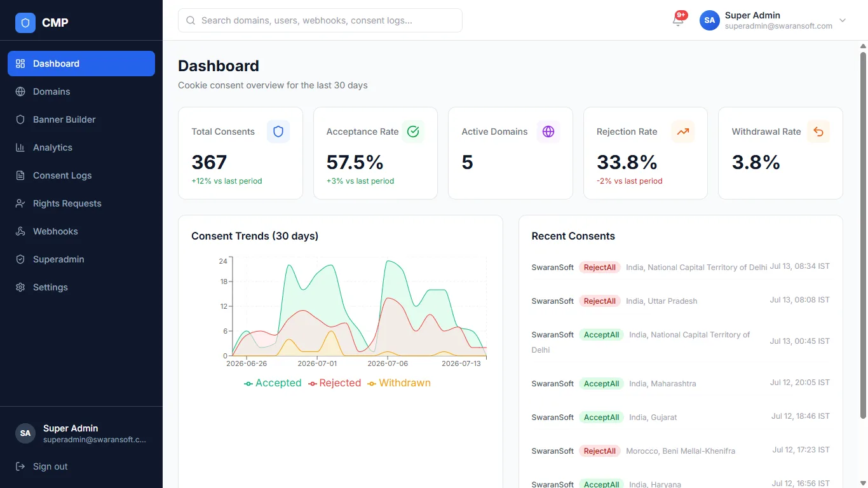Click the search domains input field

[x=320, y=20]
